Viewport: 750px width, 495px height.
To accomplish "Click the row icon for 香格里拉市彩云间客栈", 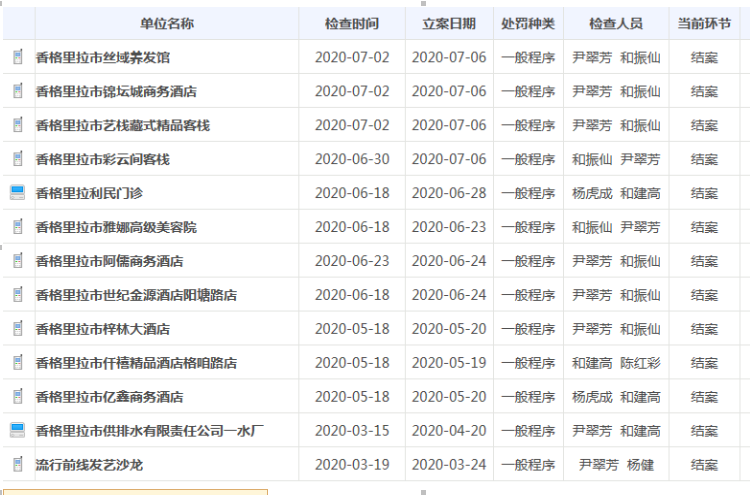I will (18, 159).
